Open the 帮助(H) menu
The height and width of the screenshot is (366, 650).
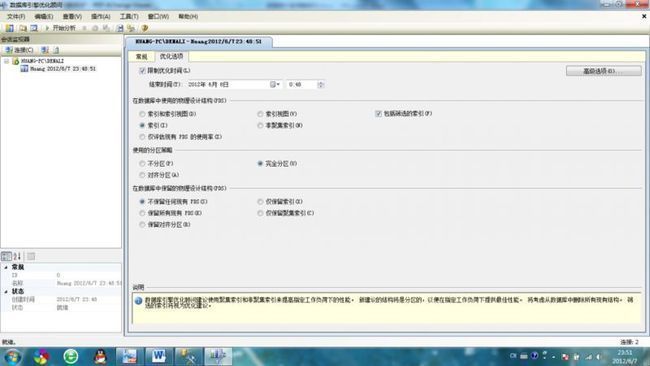[188, 17]
